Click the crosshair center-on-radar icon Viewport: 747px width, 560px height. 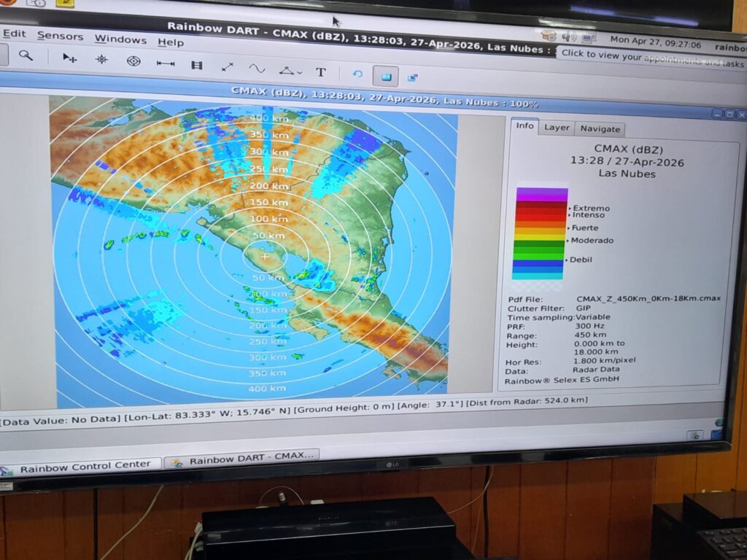coord(101,60)
